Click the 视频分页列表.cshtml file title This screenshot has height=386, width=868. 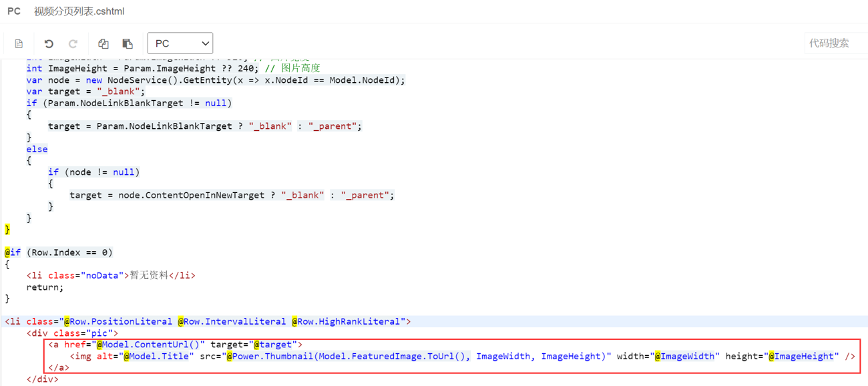79,11
